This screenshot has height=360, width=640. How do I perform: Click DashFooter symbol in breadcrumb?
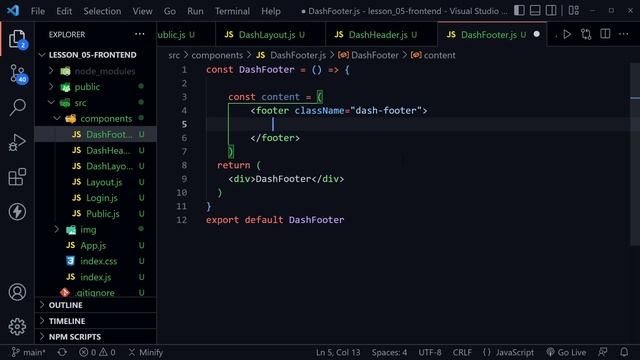pyautogui.click(x=369, y=55)
